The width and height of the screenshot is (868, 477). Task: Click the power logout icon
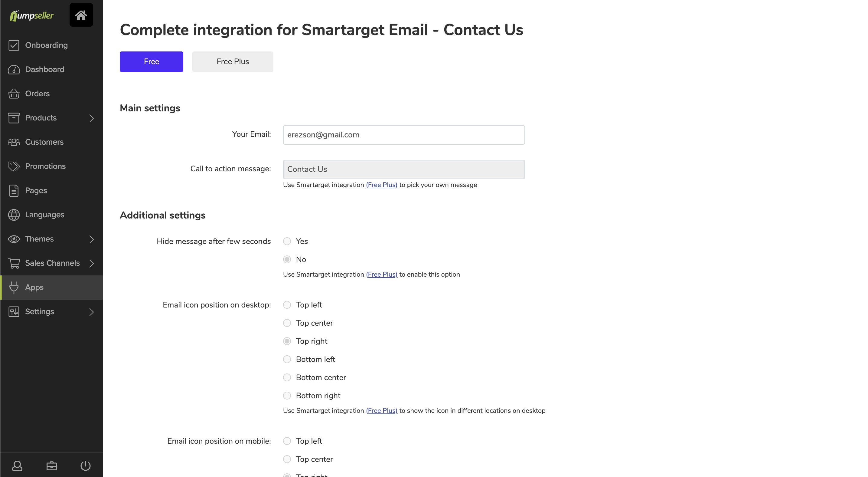coord(86,465)
